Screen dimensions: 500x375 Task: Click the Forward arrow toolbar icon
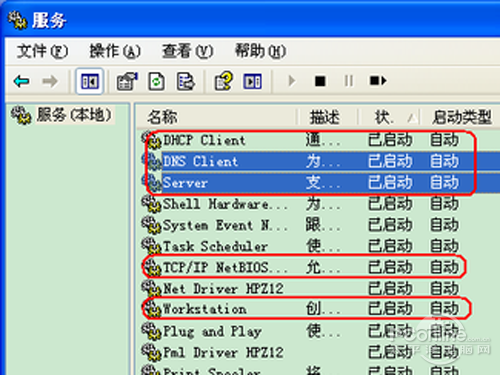point(50,81)
